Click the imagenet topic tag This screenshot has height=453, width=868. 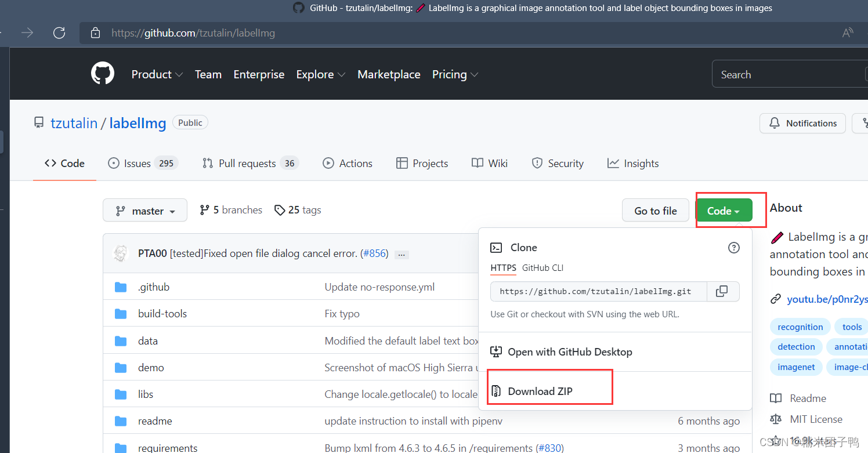click(x=796, y=367)
